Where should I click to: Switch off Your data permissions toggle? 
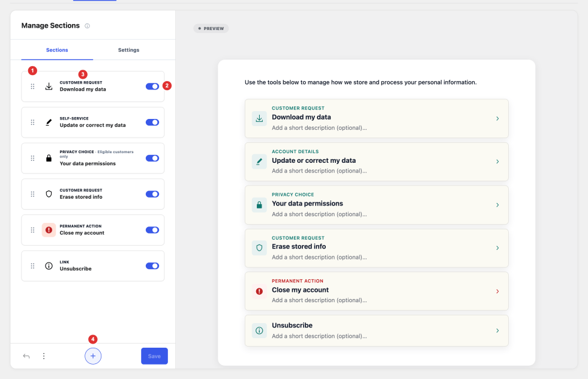tap(152, 159)
